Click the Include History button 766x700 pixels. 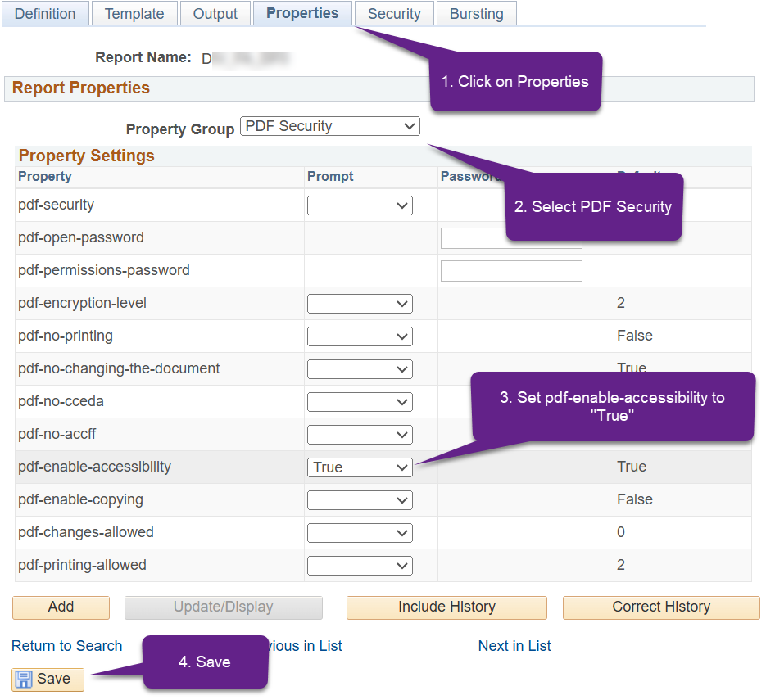[x=446, y=607]
